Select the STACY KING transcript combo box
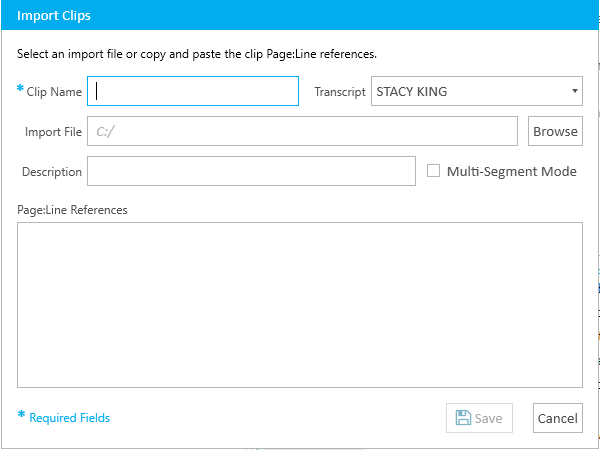Screen dimensions: 600x450 tap(477, 91)
